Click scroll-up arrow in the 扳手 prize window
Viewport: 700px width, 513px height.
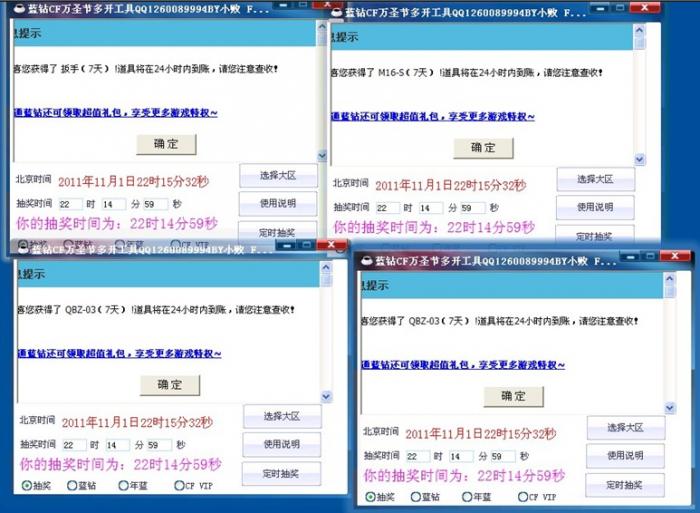322,27
